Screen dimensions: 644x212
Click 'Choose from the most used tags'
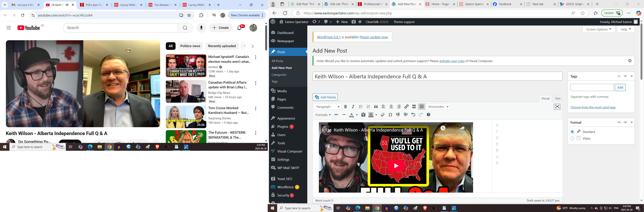tap(593, 107)
